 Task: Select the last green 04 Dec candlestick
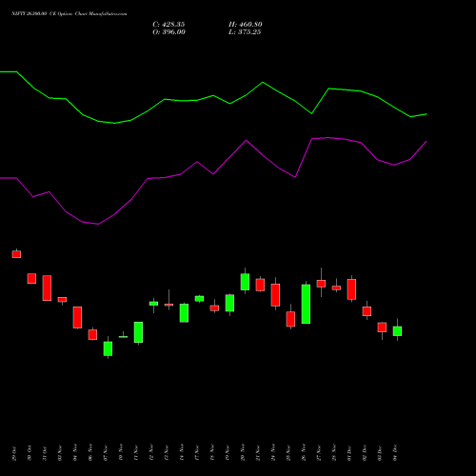coord(397,330)
